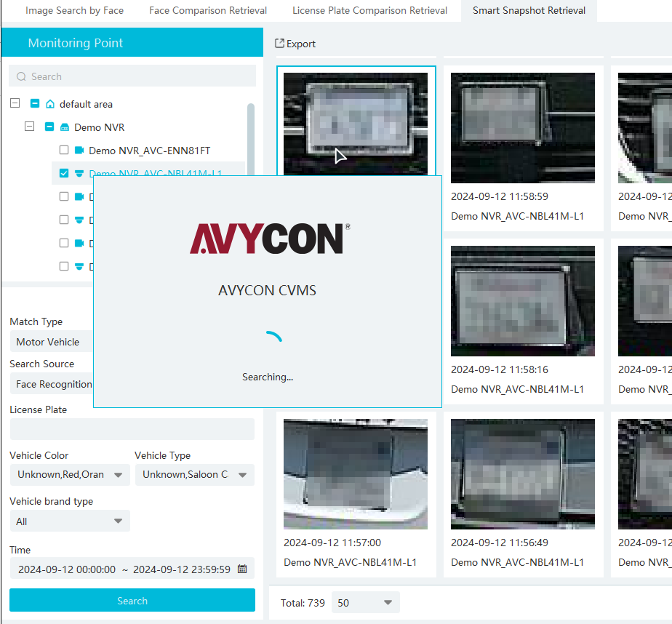Click the Export button
672x624 pixels.
click(295, 44)
